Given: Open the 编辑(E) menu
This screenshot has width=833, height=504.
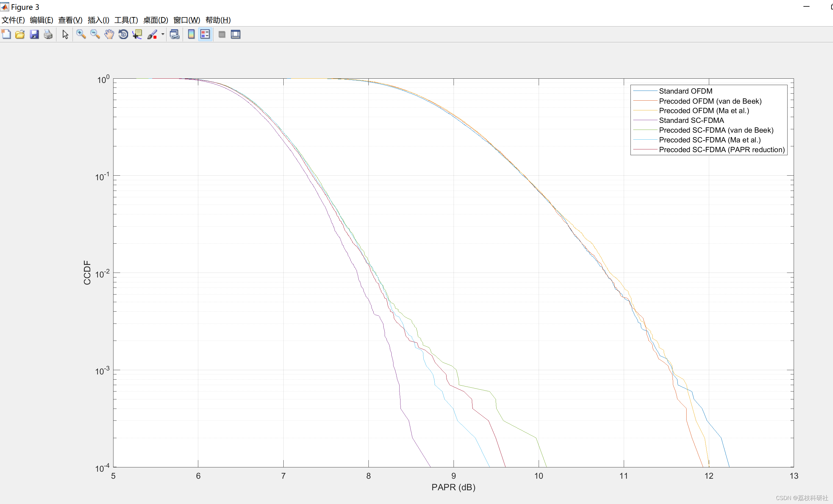Looking at the screenshot, I should point(41,20).
